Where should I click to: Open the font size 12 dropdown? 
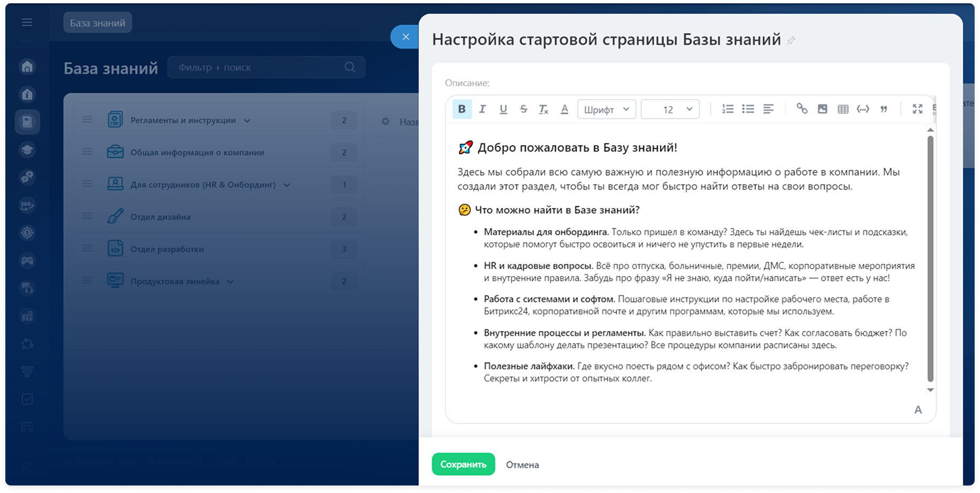670,109
